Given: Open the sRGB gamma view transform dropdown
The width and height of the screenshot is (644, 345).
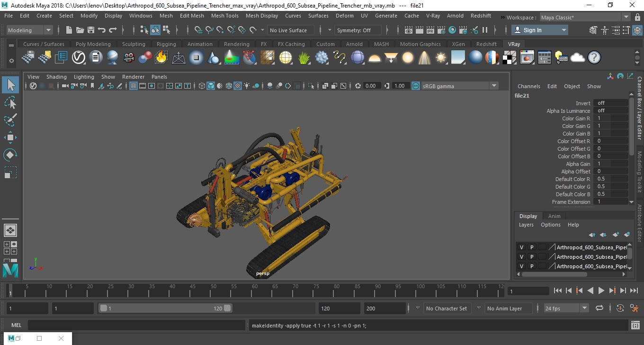Looking at the screenshot, I should 459,86.
